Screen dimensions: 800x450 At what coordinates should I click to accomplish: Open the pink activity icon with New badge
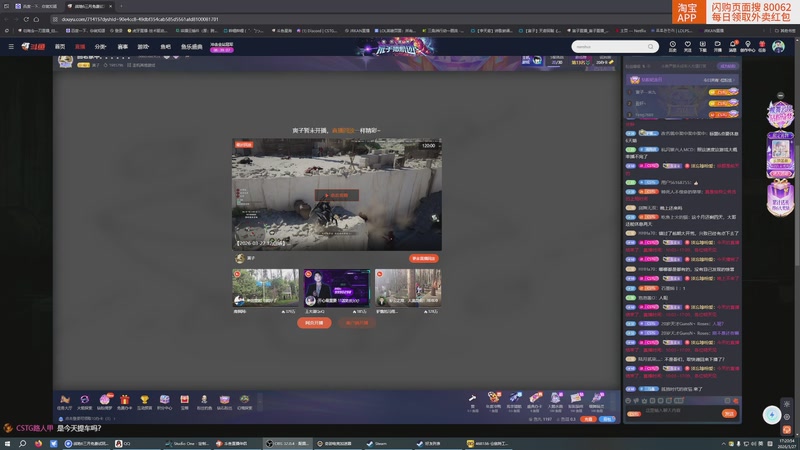click(x=105, y=402)
